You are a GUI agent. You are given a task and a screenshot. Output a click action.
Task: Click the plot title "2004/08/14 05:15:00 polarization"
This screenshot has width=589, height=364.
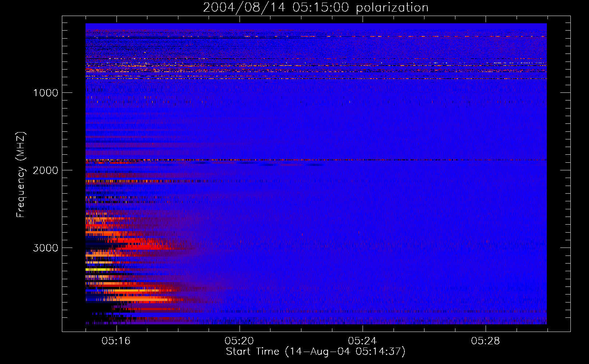(316, 8)
